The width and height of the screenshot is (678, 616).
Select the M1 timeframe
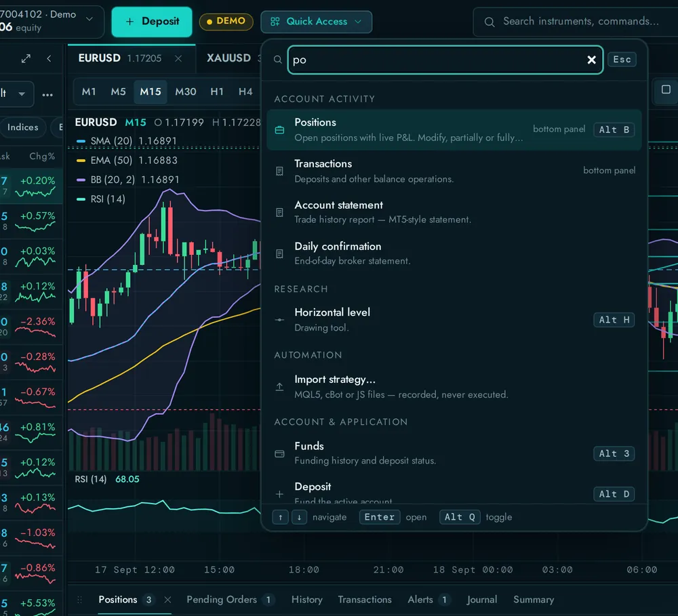tap(89, 91)
